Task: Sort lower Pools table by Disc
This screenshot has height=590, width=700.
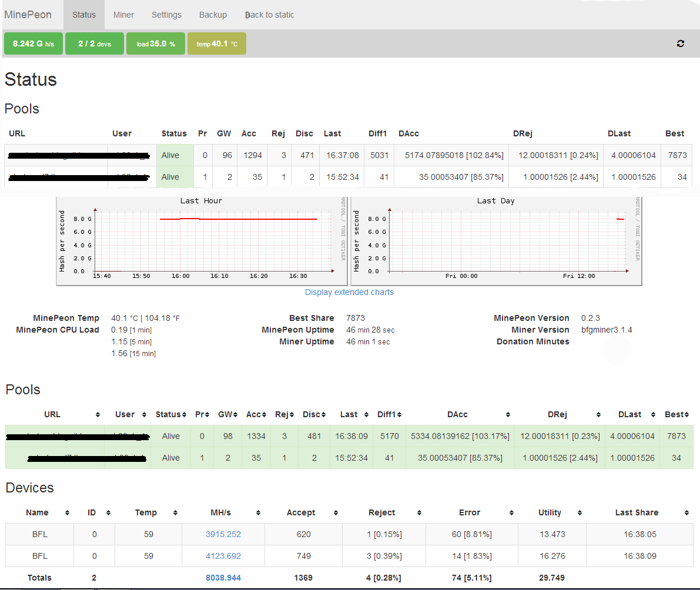Action: tap(314, 415)
